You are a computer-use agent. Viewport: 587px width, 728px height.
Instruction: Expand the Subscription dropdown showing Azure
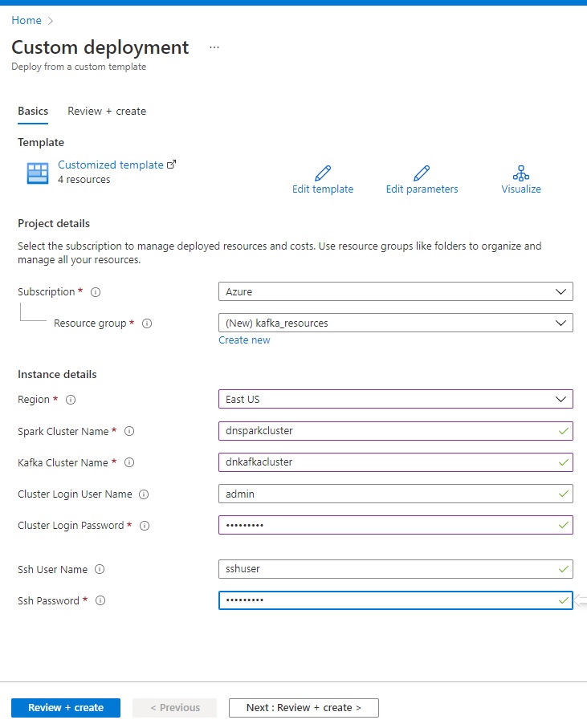pyautogui.click(x=396, y=291)
